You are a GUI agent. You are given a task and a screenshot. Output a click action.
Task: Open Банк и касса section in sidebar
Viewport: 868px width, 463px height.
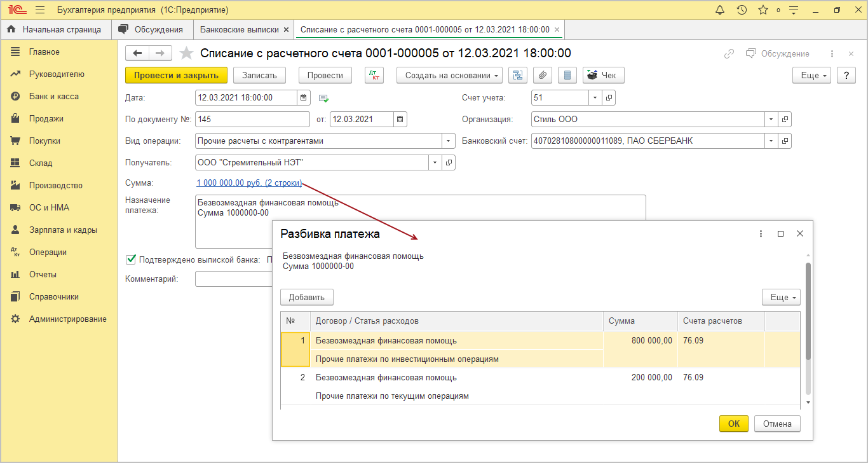pos(54,97)
